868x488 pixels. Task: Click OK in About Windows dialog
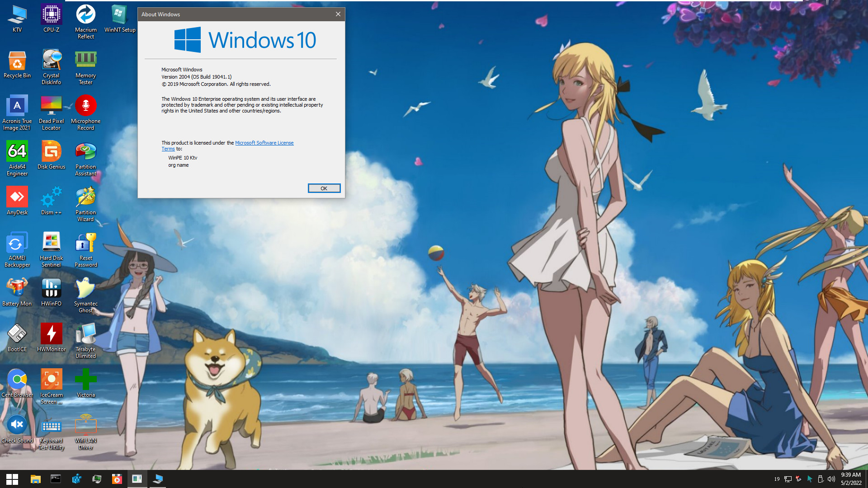click(x=324, y=188)
